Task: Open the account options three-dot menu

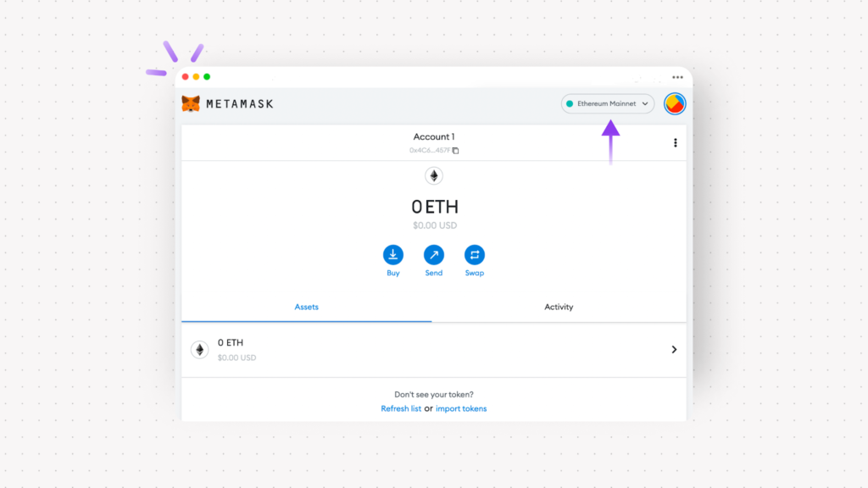Action: tap(675, 142)
